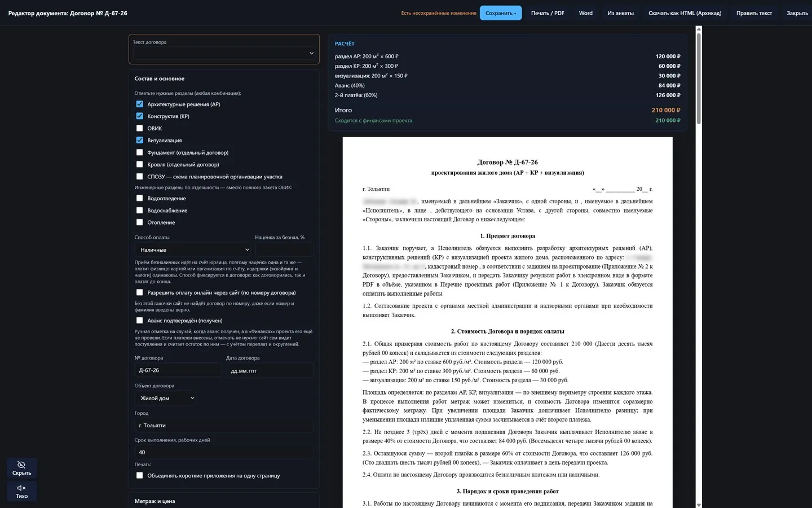Click the Скрыть eye icon button

[21, 468]
